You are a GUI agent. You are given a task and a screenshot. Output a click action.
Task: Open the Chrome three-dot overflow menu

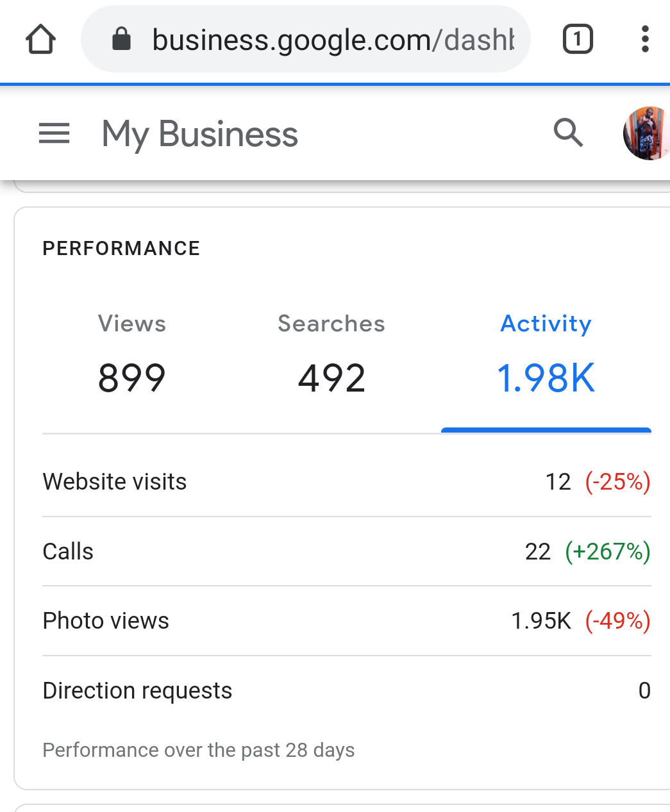coord(645,40)
